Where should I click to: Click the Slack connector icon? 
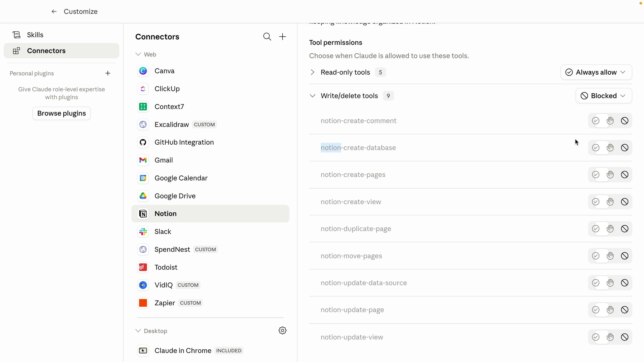[x=143, y=232]
